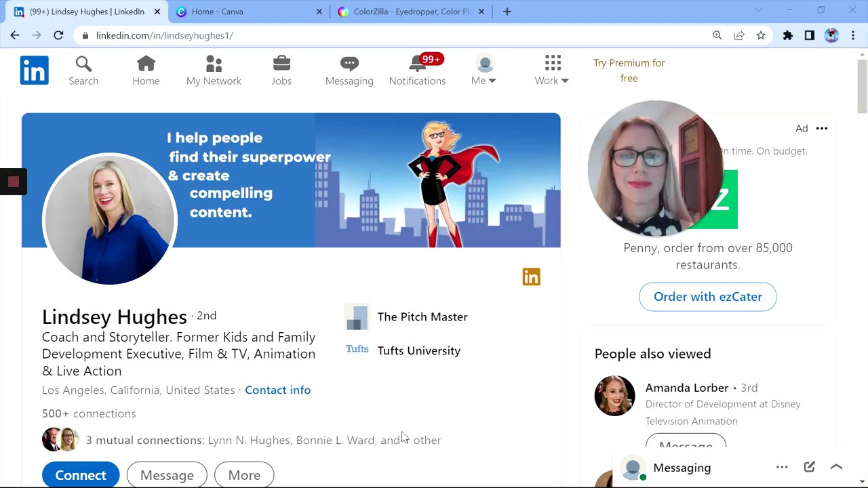Open a new browser tab

[507, 12]
